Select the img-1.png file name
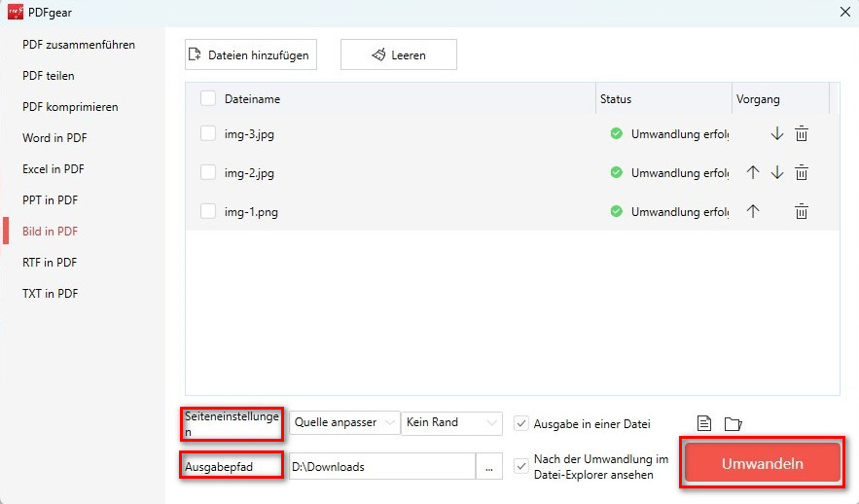 pos(251,212)
